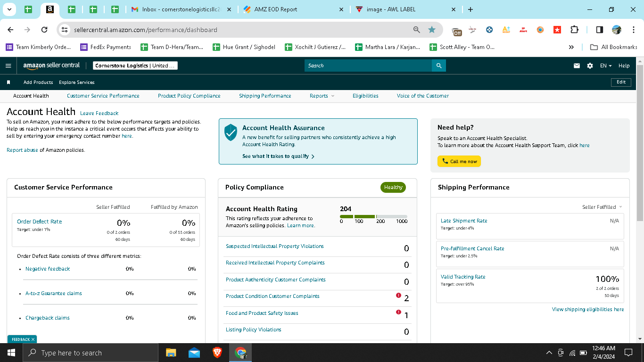Open View shipping eligibilities here link
The width and height of the screenshot is (644, 362).
click(588, 309)
